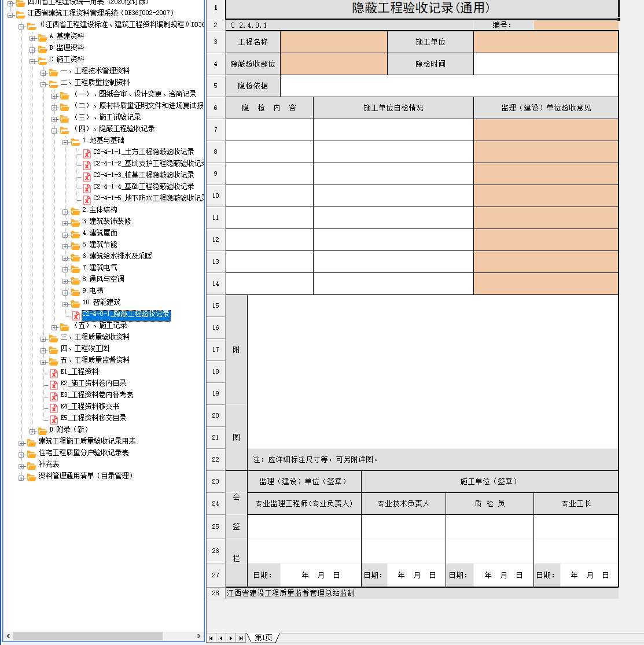The image size is (644, 645).
Task: Expand 建筑工程施工质量验收记录用表 node
Action: (x=21, y=443)
